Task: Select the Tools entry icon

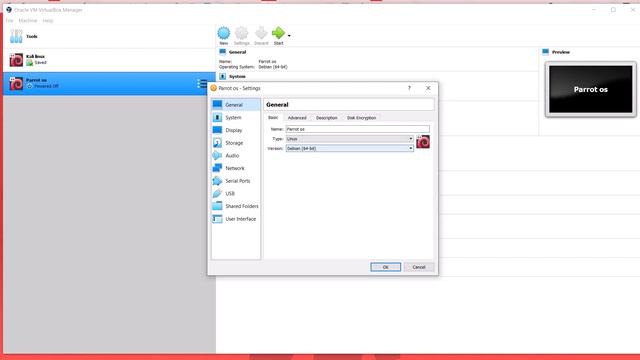Action: [16, 36]
